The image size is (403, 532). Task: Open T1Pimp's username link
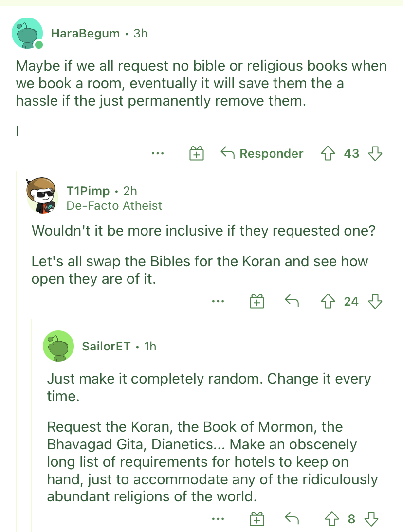(88, 191)
